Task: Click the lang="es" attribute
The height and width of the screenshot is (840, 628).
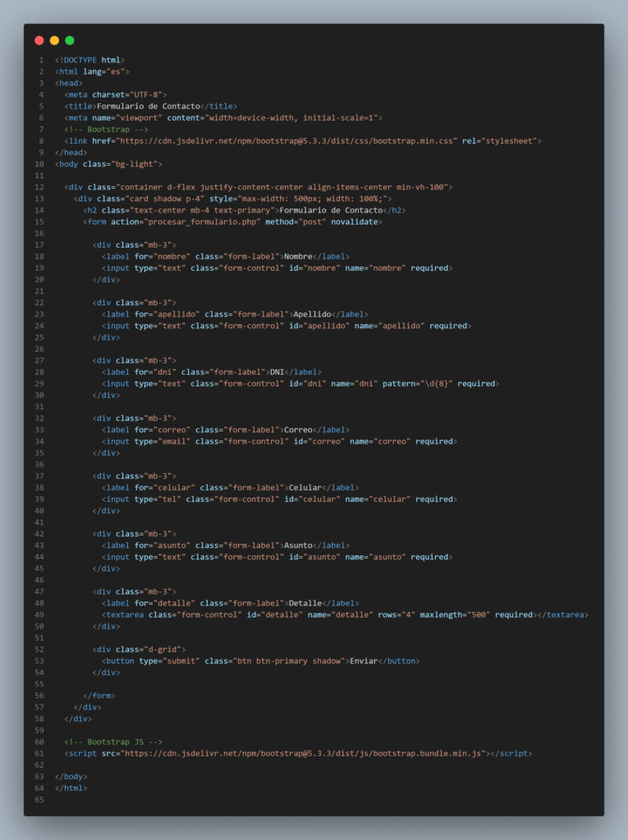Action: [x=103, y=71]
